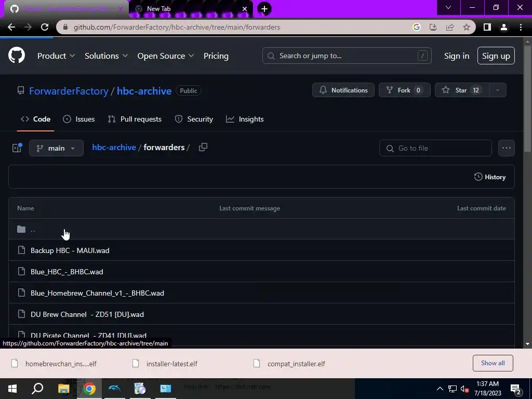The image size is (532, 399).
Task: Open the Pull requests tab
Action: pos(135,119)
